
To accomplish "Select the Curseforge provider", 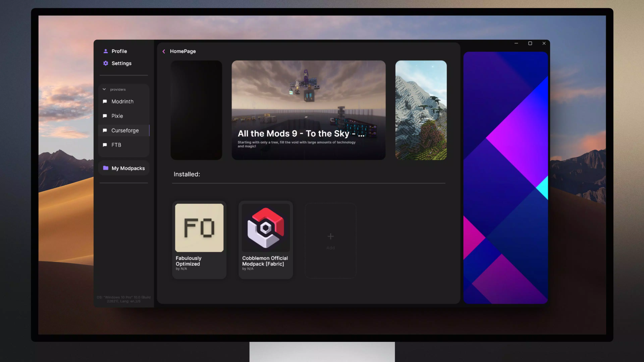I will pyautogui.click(x=124, y=130).
